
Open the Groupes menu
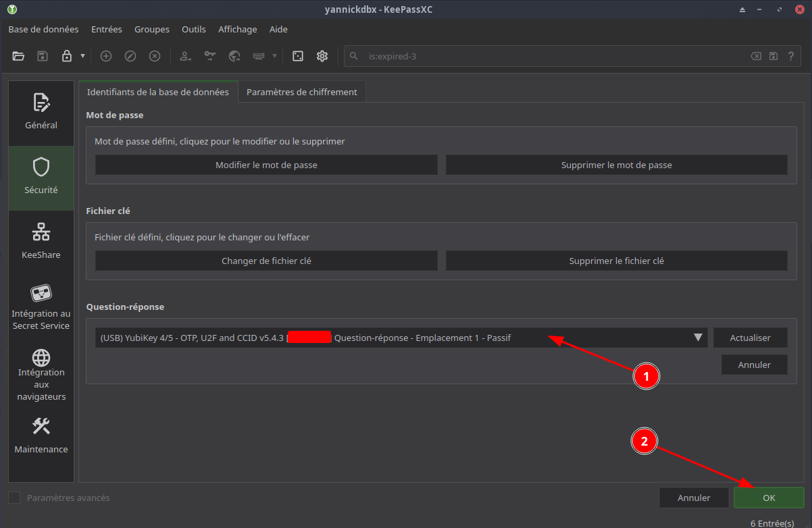[x=151, y=29]
